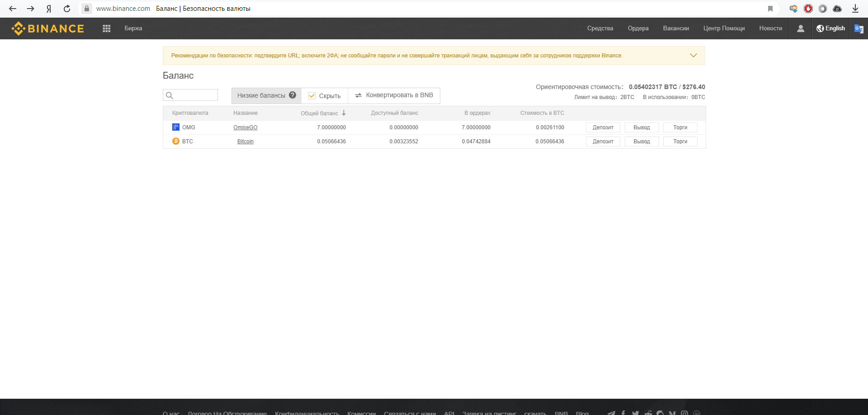
Task: Click BTC in-orders value 0.04742884
Action: pyautogui.click(x=476, y=141)
